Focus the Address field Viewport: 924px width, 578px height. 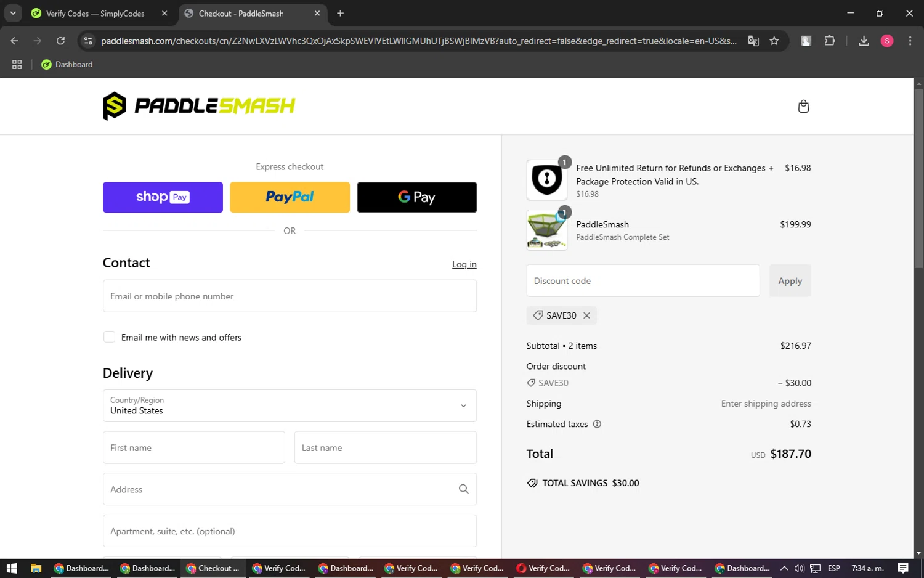290,489
